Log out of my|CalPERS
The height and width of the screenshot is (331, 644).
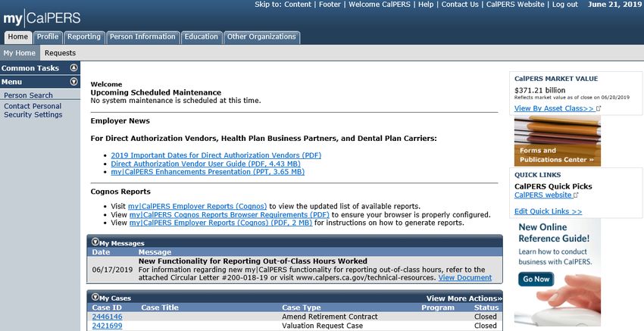(564, 5)
